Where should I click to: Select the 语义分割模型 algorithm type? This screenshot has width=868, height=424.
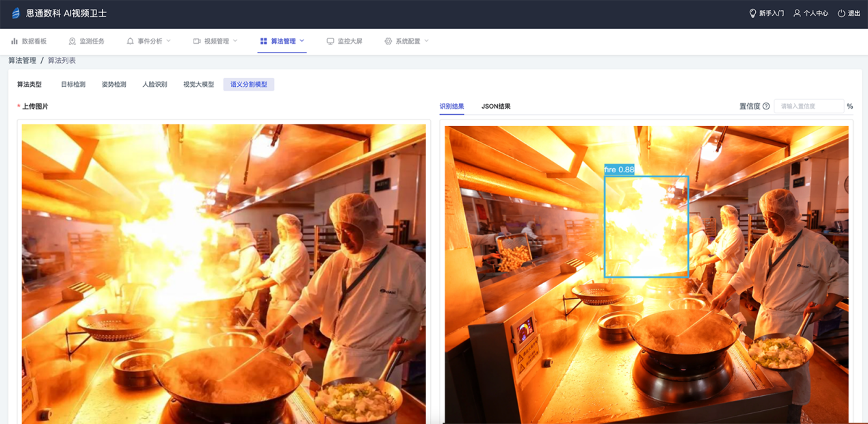tap(249, 85)
